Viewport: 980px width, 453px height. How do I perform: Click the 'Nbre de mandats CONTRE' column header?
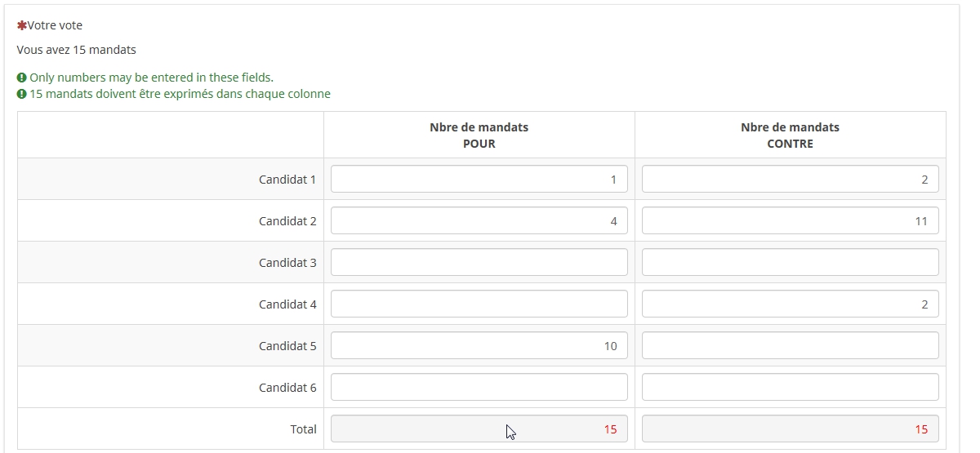[x=790, y=135]
